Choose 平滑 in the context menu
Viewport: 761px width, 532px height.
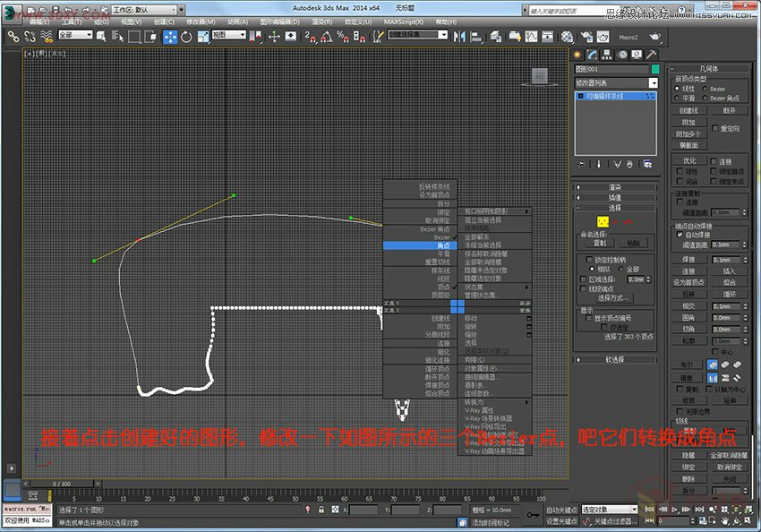pyautogui.click(x=420, y=253)
